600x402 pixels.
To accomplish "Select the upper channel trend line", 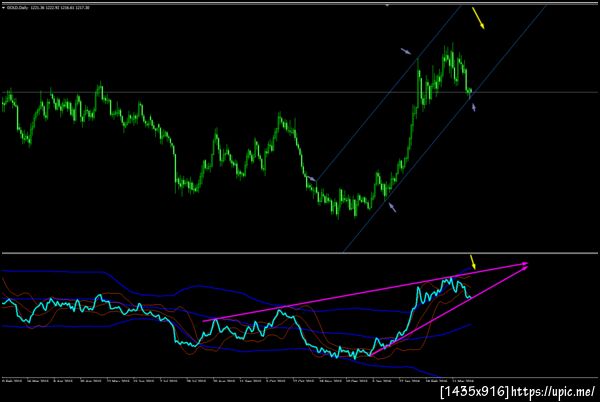I will 389,93.
